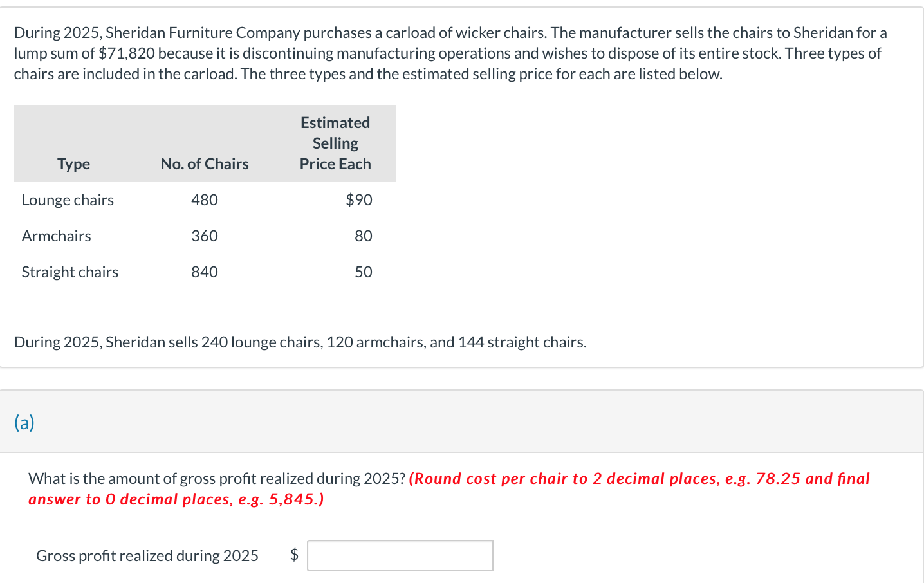Select the $90 price cell
924x583 pixels.
[x=360, y=199]
